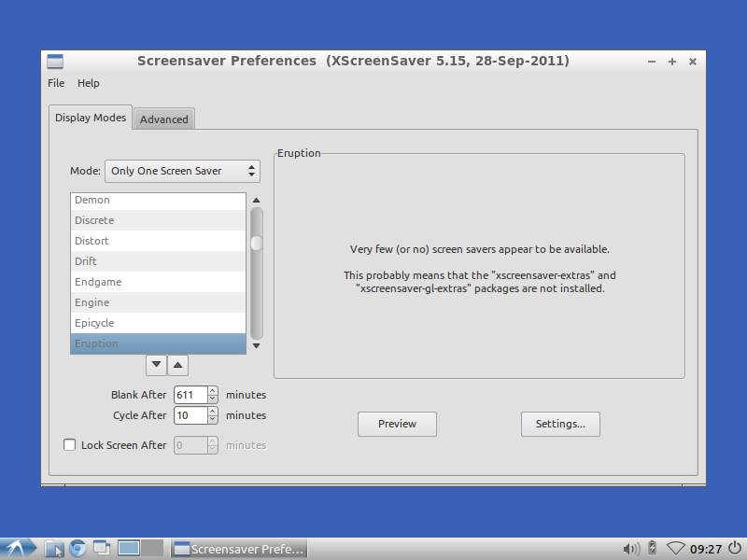Decrease the Cycle After value
This screenshot has width=747, height=560.
pos(213,419)
